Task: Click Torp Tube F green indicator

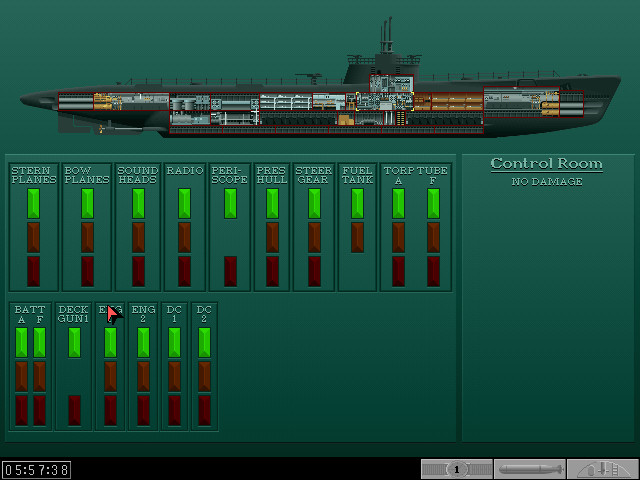Action: (433, 203)
